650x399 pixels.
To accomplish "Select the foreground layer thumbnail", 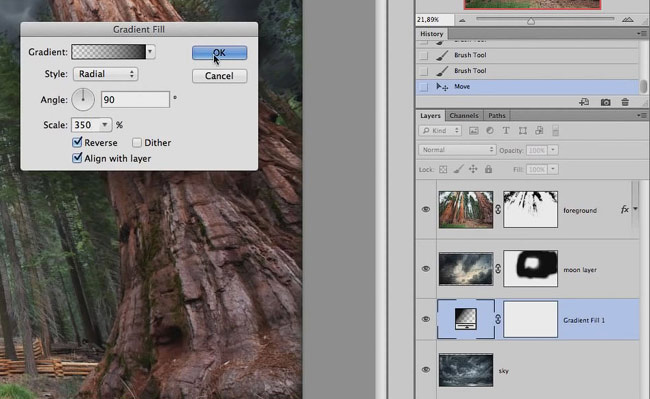I will coord(466,210).
